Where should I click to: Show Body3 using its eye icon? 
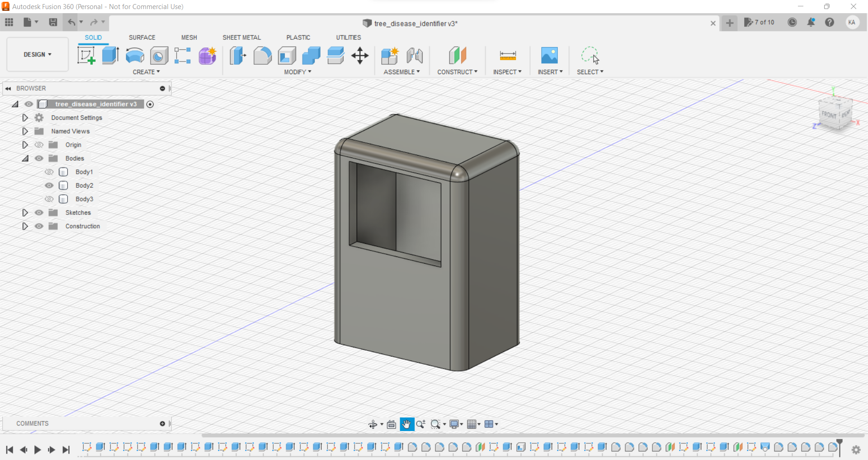[x=49, y=199]
